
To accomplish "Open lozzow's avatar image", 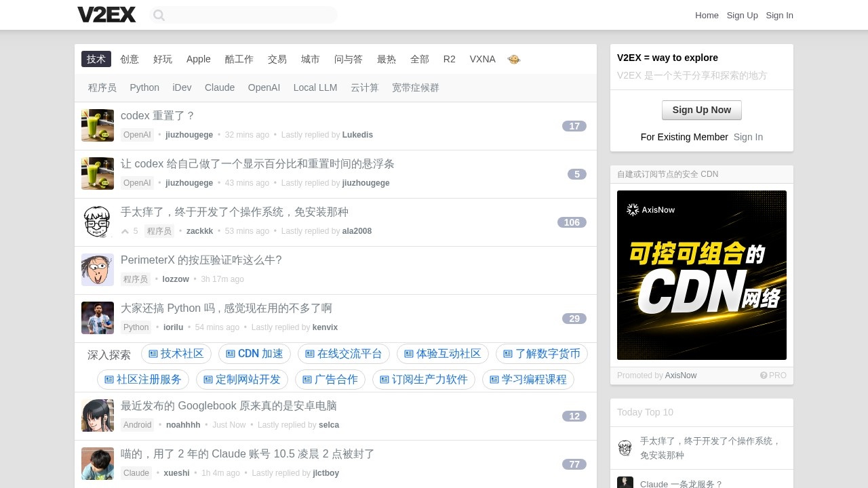I will pos(98,270).
